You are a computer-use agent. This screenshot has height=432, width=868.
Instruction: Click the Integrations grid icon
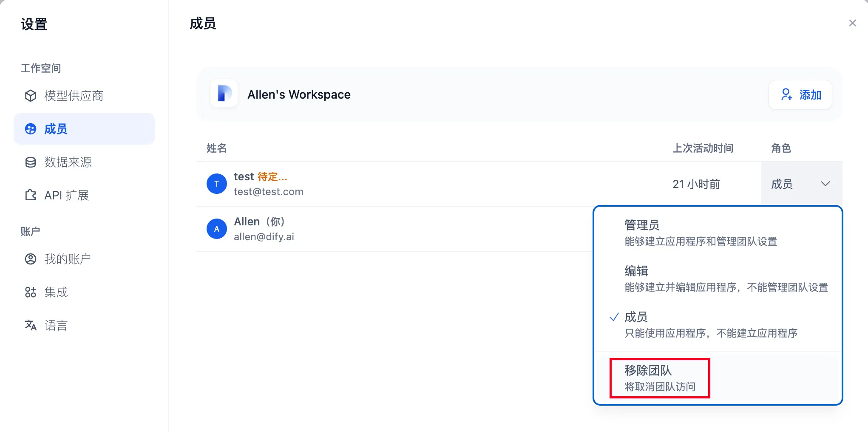pyautogui.click(x=31, y=292)
